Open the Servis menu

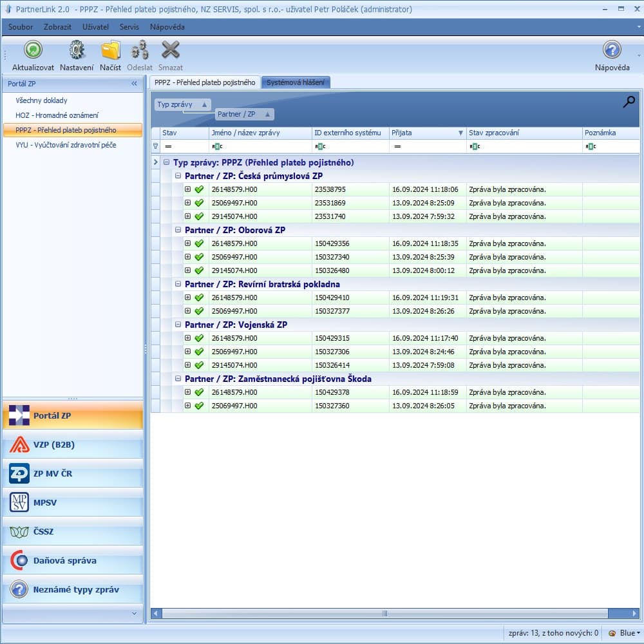tap(129, 27)
